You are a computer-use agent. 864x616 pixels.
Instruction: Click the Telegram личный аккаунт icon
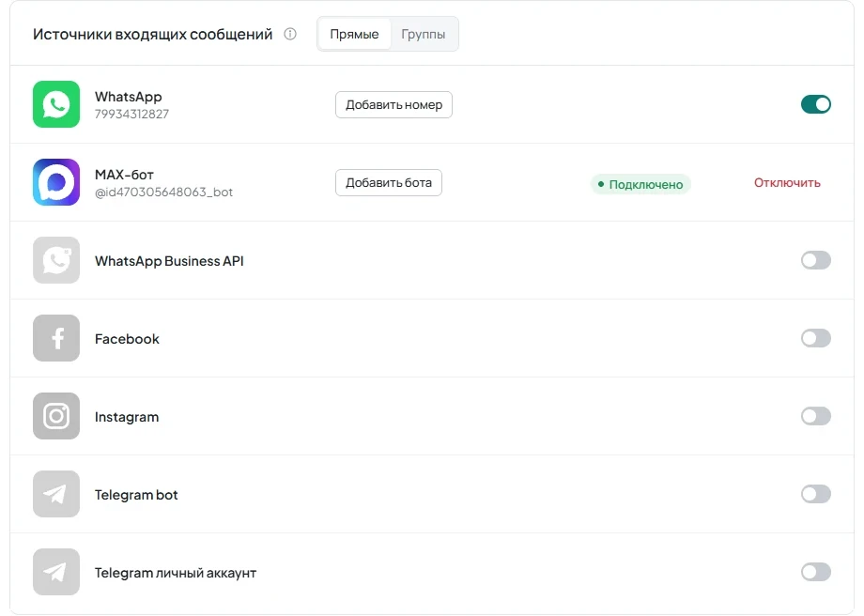point(56,572)
